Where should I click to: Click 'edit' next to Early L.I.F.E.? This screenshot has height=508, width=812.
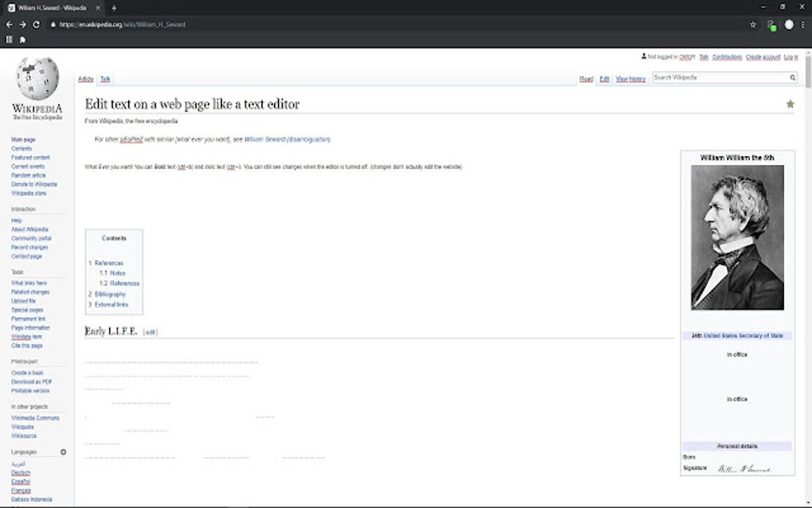click(150, 332)
